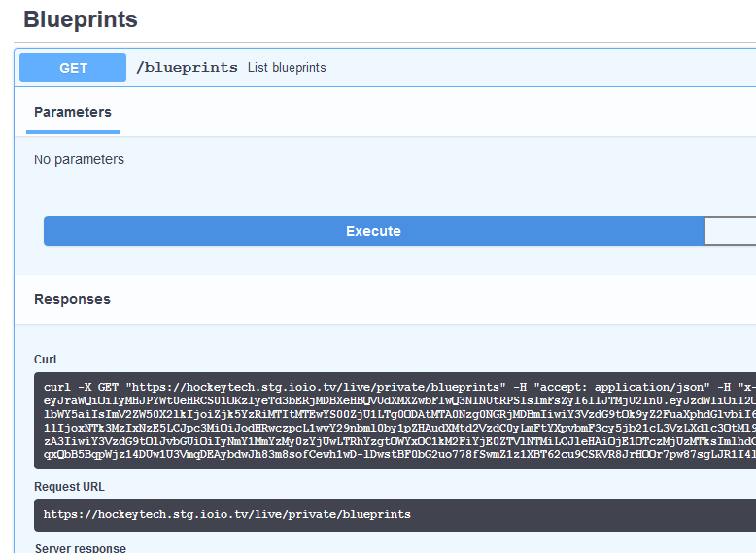Click the /blueprints endpoint path
This screenshot has height=553, width=756.
187,68
